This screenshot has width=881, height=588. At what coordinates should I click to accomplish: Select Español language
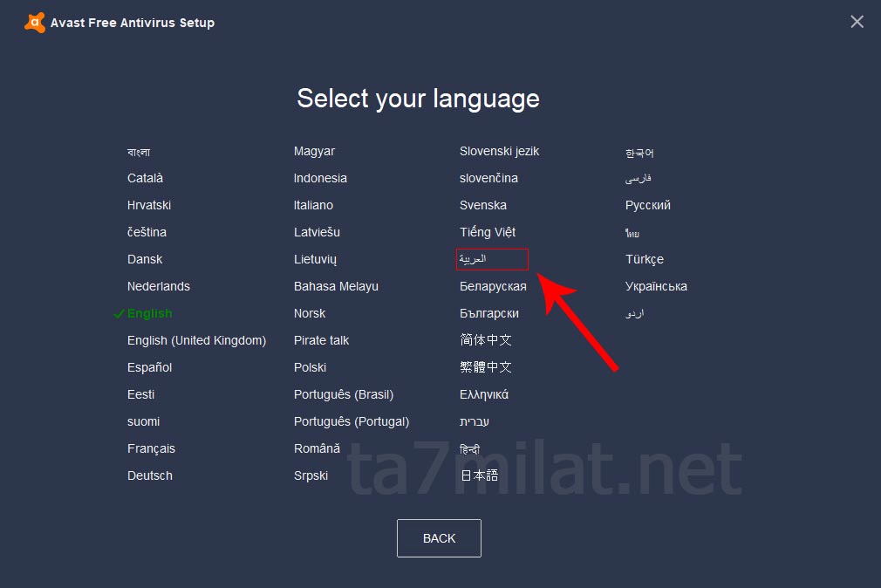tap(149, 367)
